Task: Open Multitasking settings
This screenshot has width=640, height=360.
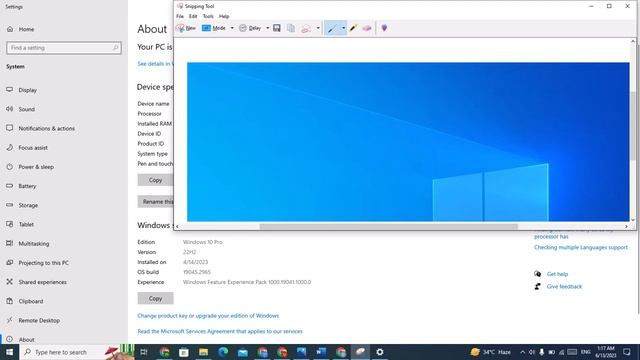Action: tap(34, 243)
